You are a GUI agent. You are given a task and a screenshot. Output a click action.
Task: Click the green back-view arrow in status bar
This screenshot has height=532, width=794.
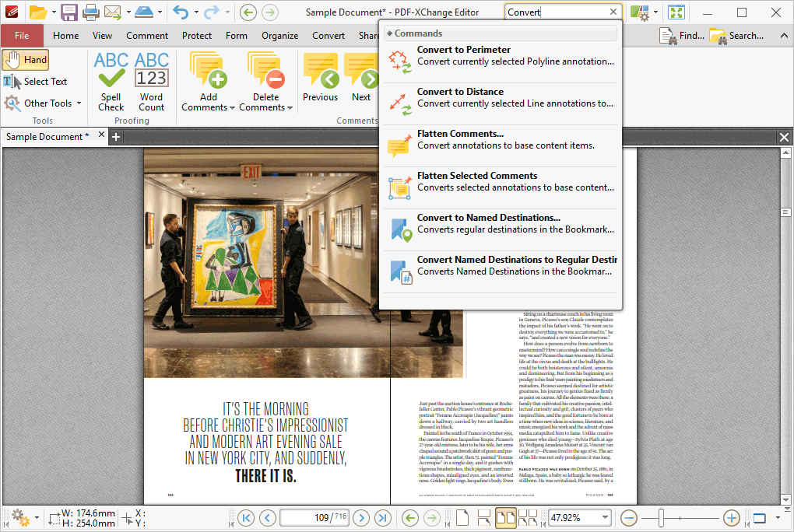[410, 518]
